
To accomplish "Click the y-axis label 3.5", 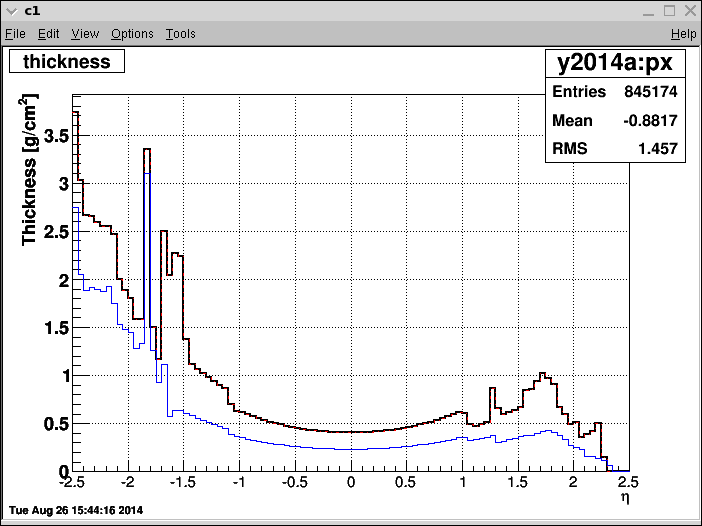I will click(x=57, y=136).
